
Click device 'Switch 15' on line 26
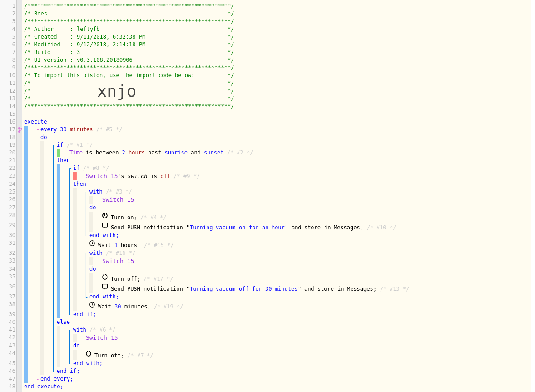118,199
